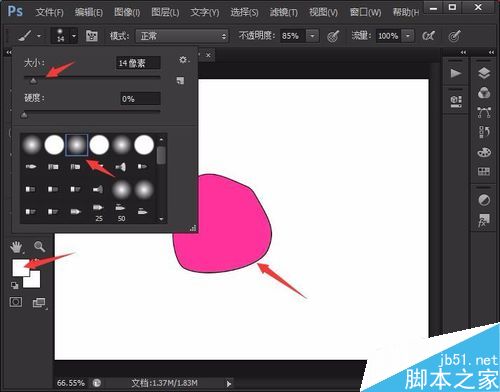Click the 14 像素 size input field
The image size is (500, 392).
[x=138, y=63]
